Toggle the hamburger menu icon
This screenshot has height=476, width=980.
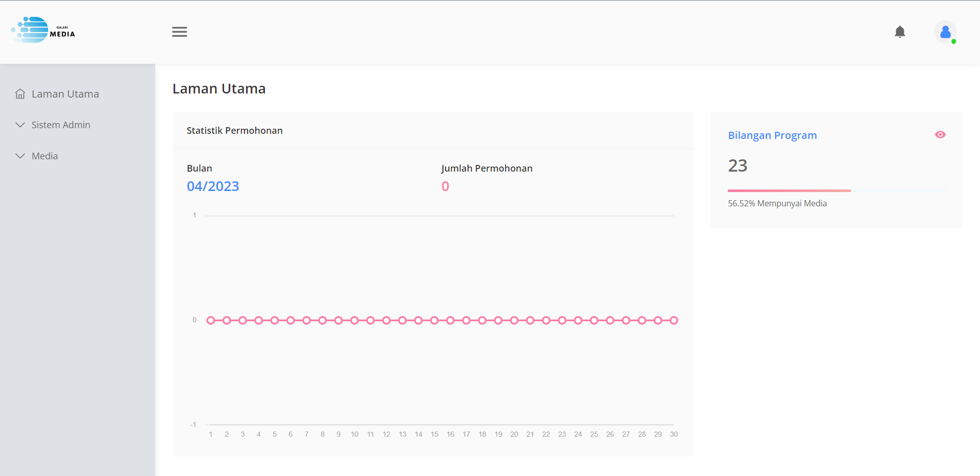click(x=179, y=32)
